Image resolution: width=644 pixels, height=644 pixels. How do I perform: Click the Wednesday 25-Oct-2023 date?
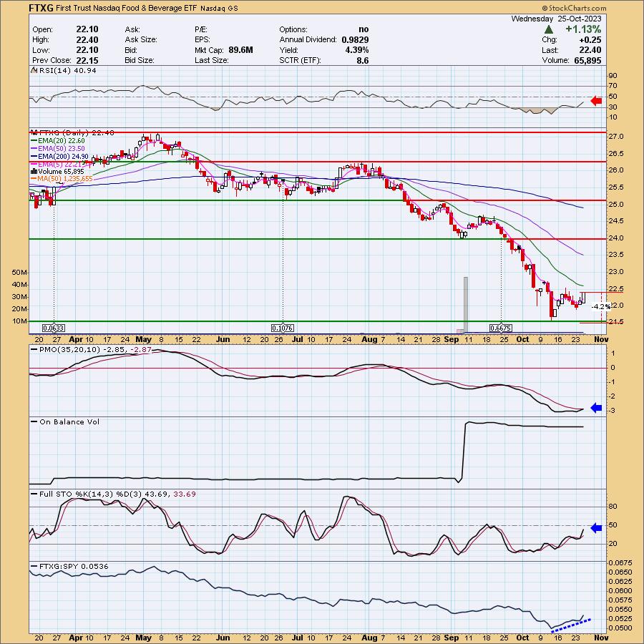click(556, 19)
